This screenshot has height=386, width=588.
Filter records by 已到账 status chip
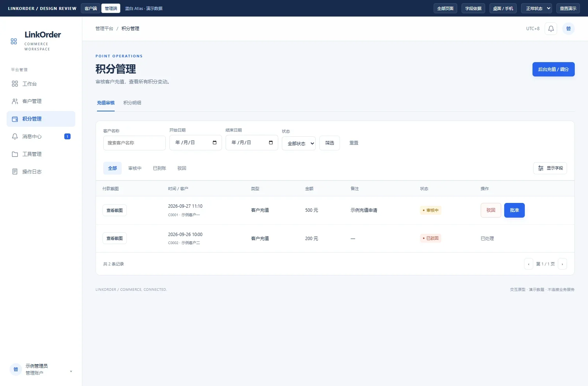click(x=159, y=168)
